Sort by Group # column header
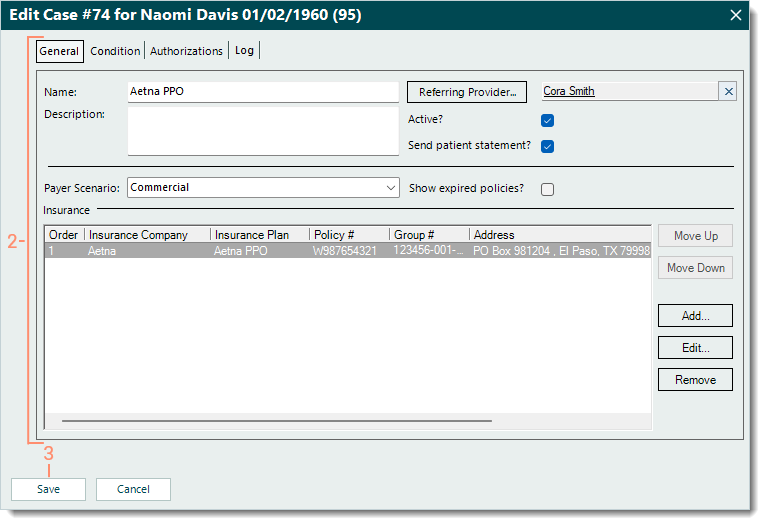The height and width of the screenshot is (525, 765). click(x=429, y=235)
